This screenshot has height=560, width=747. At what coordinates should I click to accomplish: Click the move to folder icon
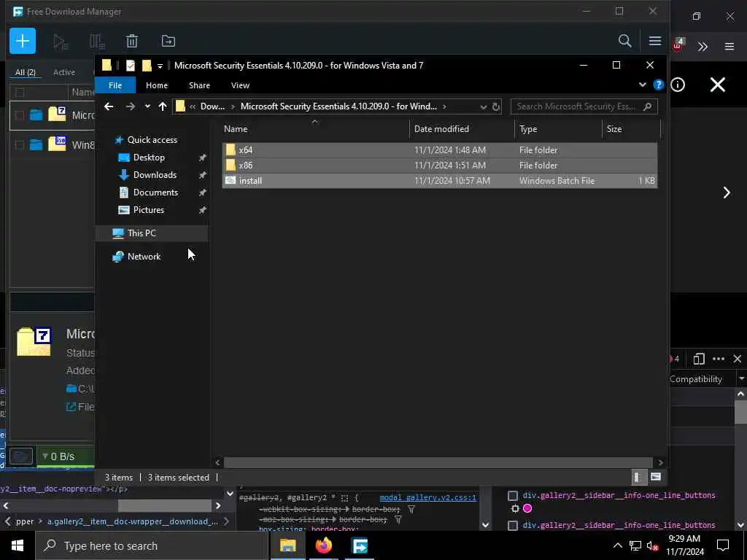[169, 41]
